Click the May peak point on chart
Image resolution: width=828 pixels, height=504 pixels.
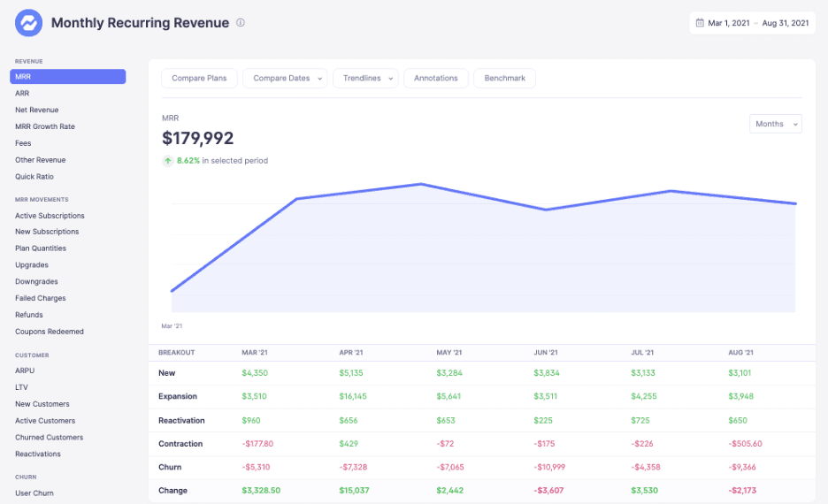pyautogui.click(x=421, y=184)
